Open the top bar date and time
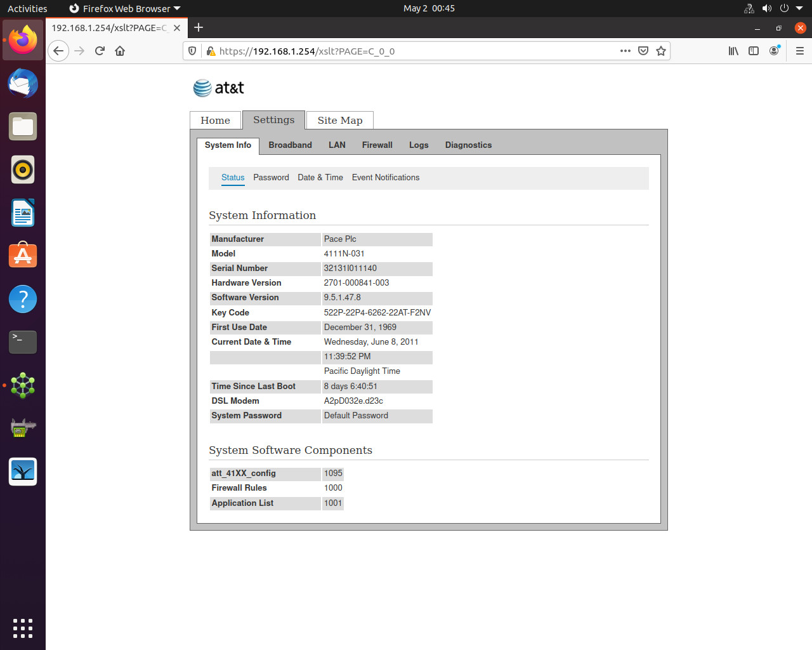Screen dimensions: 812x650 coord(429,8)
